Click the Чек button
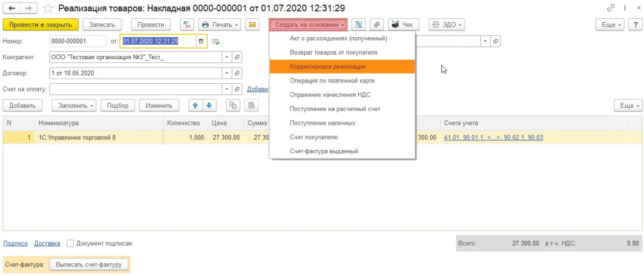Image resolution: width=644 pixels, height=276 pixels. 403,25
